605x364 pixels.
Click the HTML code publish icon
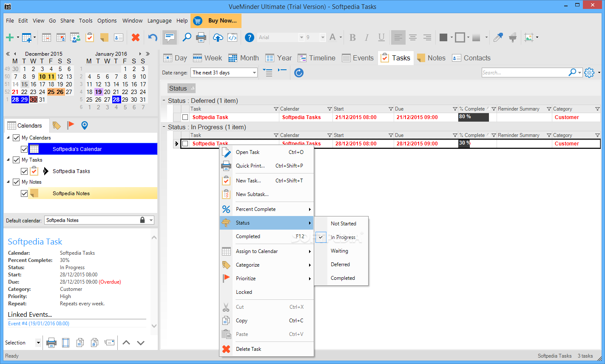[x=232, y=37]
